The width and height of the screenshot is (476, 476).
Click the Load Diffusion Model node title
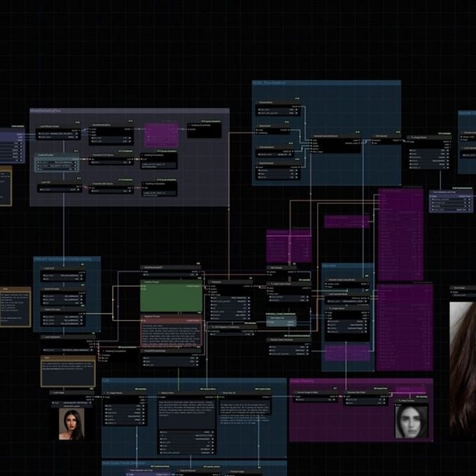49,128
